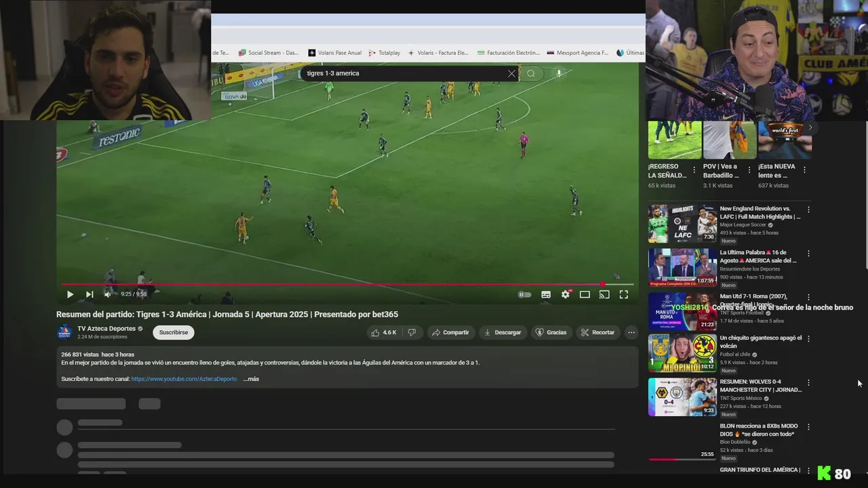This screenshot has height=488, width=868.
Task: Open the video title 'Resumen del partido: Tigres 1-3 América'
Action: pos(227,314)
